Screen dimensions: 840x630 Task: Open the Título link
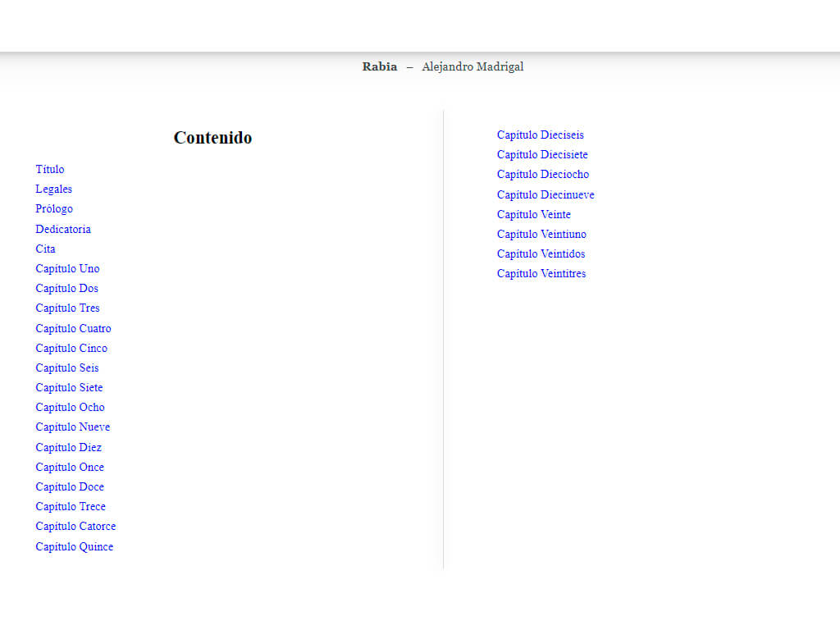[49, 170]
